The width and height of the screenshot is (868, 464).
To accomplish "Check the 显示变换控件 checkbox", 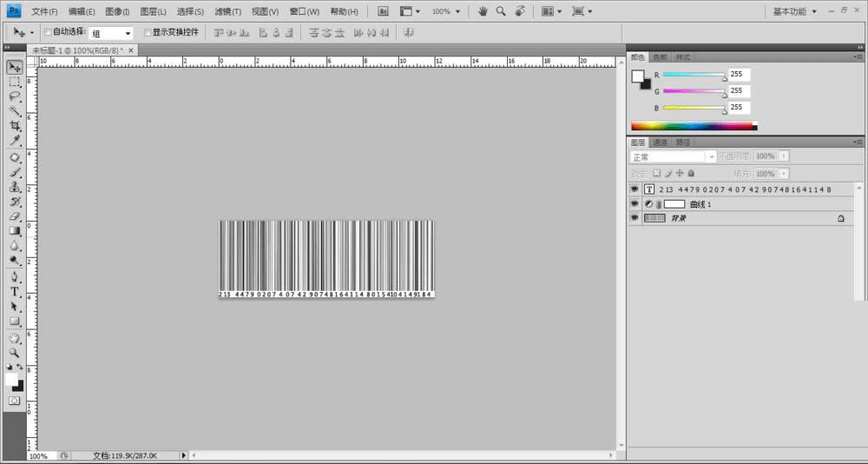I will tap(148, 33).
